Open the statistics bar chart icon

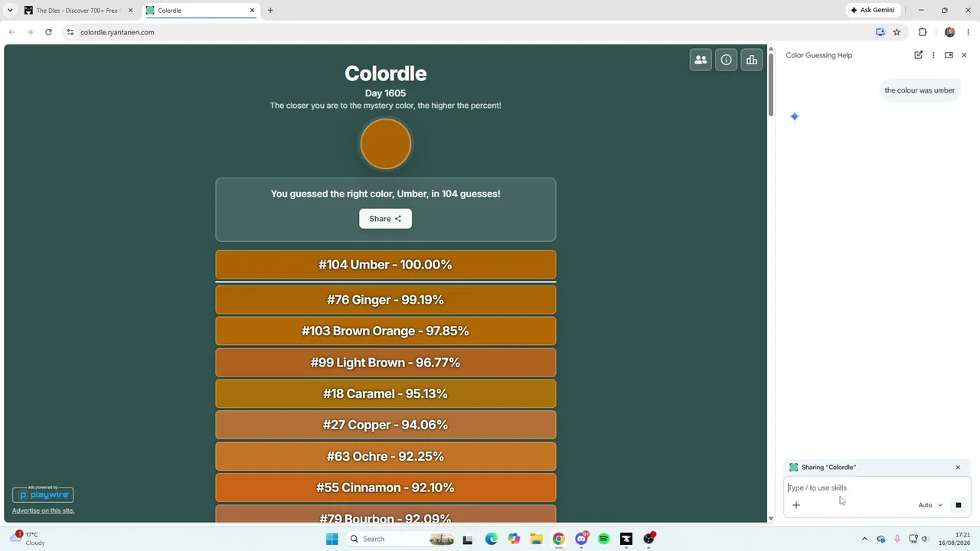tap(752, 60)
